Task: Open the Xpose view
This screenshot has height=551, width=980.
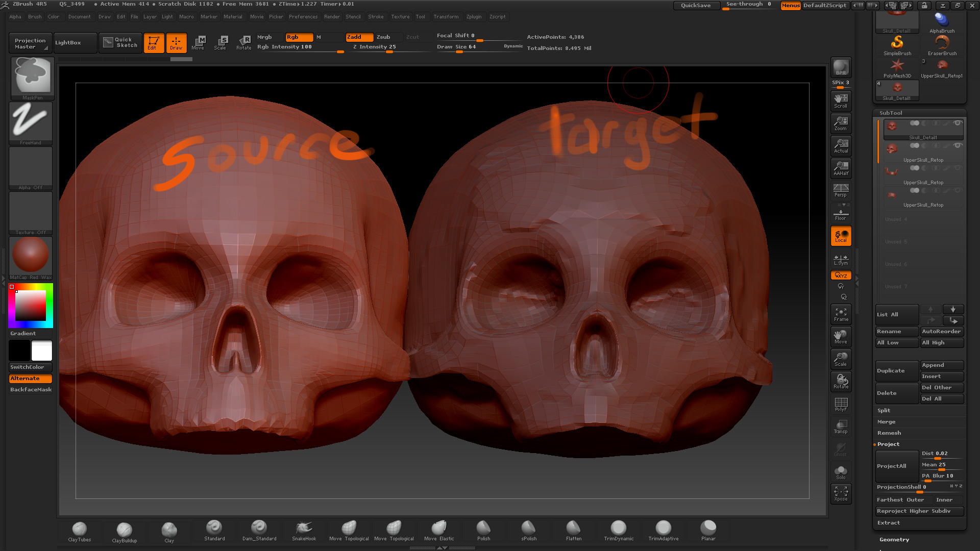Action: [841, 493]
